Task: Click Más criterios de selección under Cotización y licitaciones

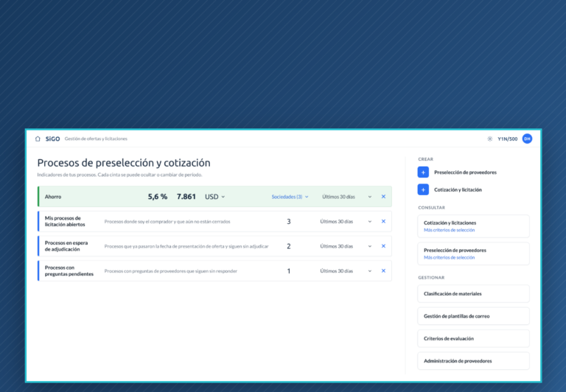Action: pyautogui.click(x=449, y=230)
